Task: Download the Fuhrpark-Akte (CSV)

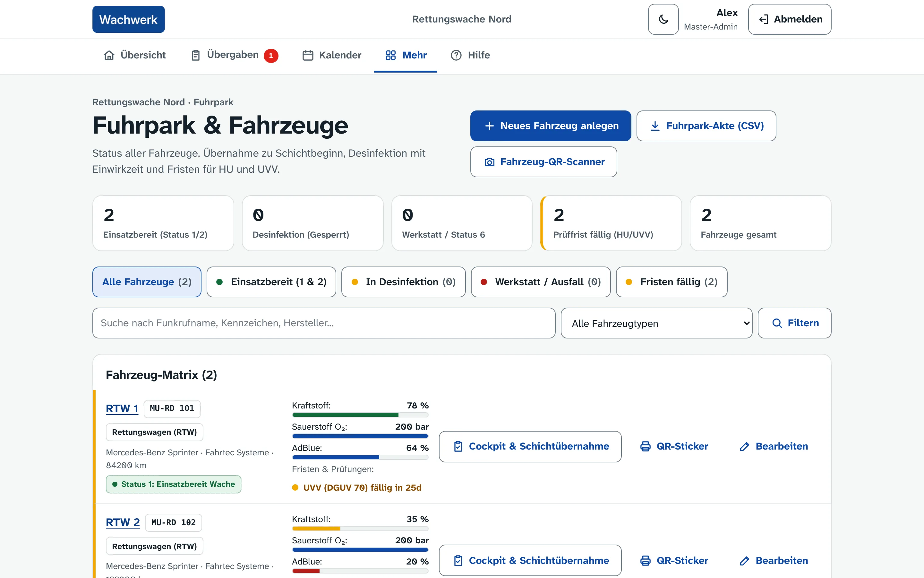Action: (x=706, y=126)
